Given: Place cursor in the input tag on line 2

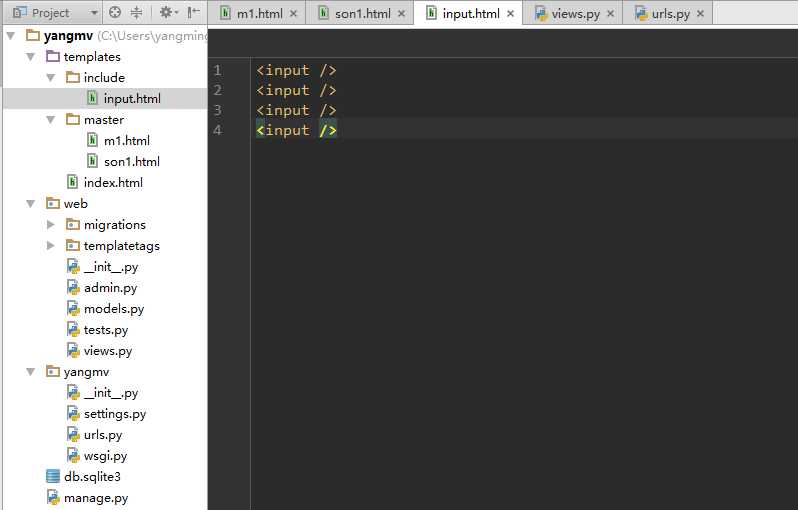Looking at the screenshot, I should coord(296,90).
